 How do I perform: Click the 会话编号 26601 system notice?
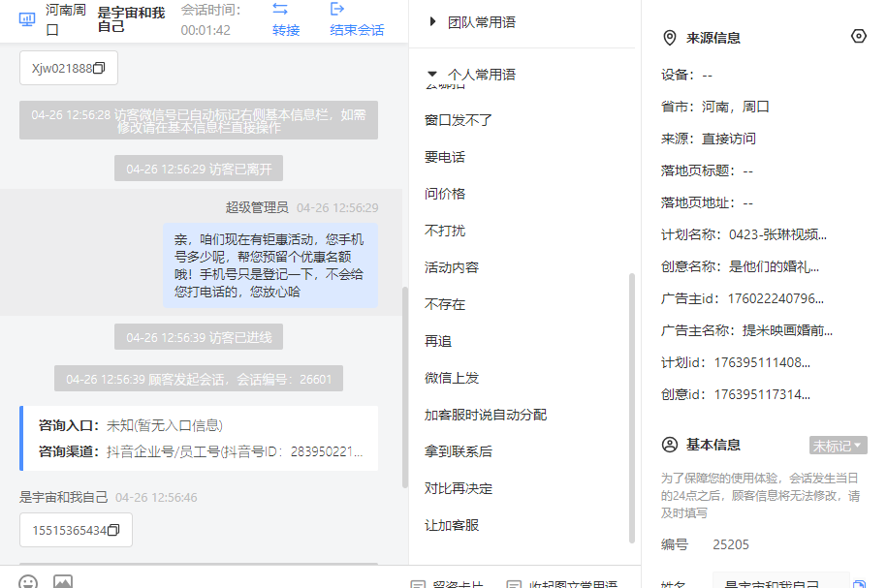tap(199, 379)
